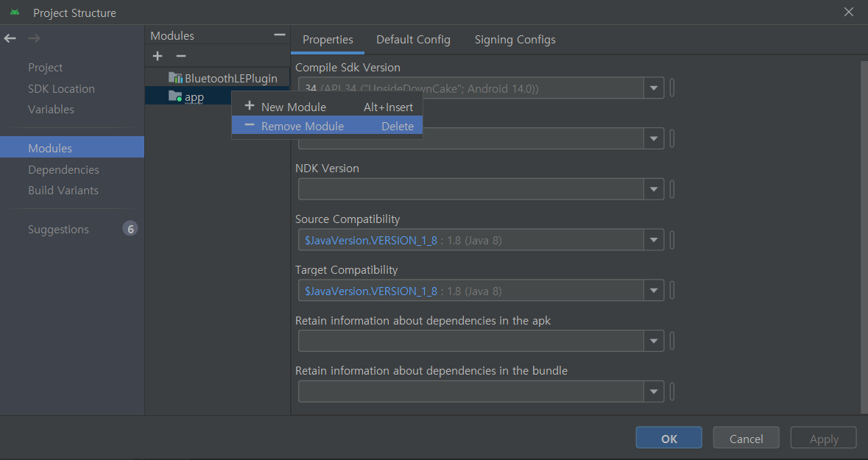The image size is (868, 460).
Task: Open the Target Compatibility dropdown arrow
Action: click(654, 291)
